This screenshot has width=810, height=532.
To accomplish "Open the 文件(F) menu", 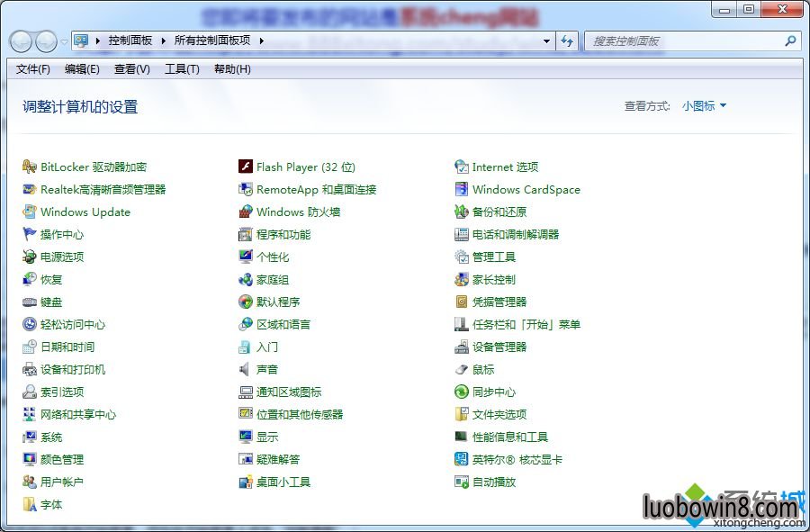I will (x=33, y=69).
